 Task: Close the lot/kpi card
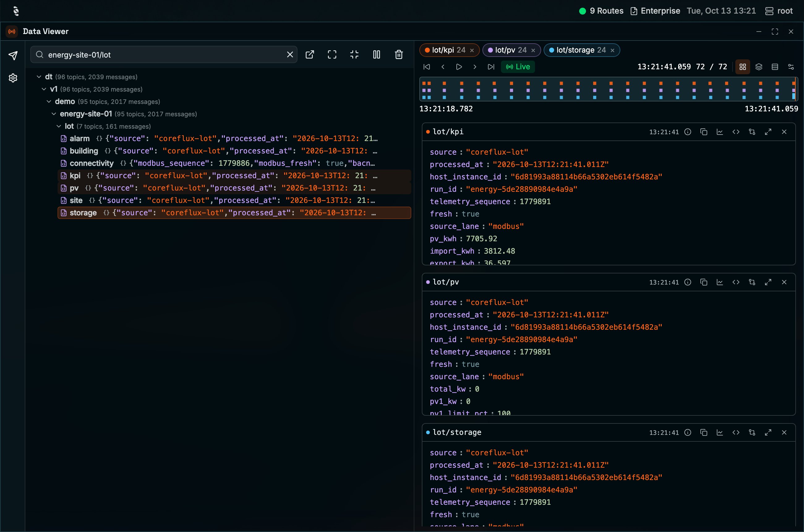(x=784, y=132)
